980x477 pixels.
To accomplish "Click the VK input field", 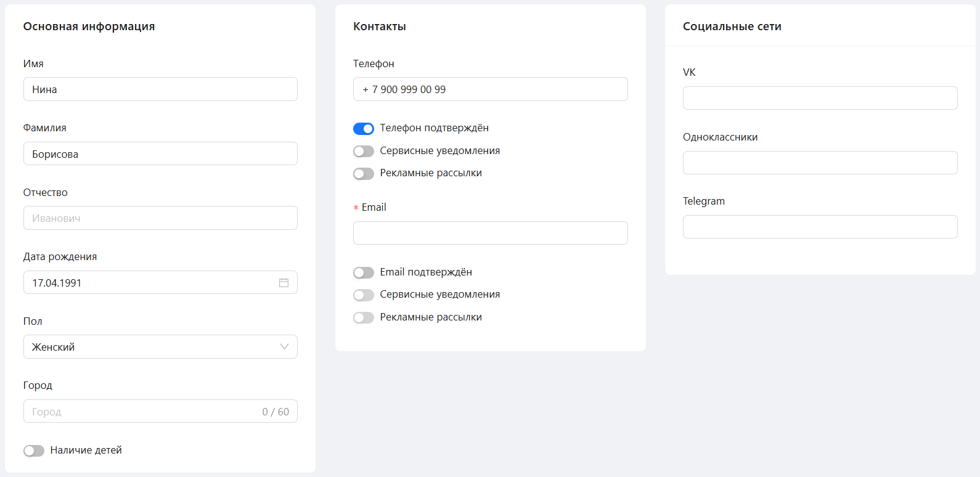I will pos(820,98).
